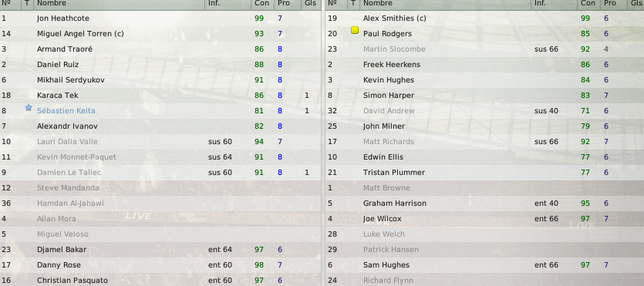Image resolution: width=644 pixels, height=286 pixels.
Task: Sort left table by Con column header
Action: pyautogui.click(x=261, y=3)
